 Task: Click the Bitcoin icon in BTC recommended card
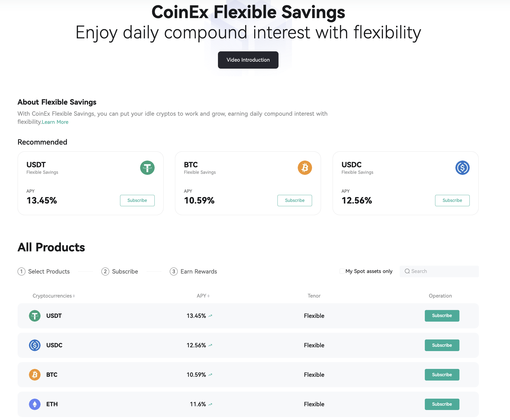(x=305, y=168)
